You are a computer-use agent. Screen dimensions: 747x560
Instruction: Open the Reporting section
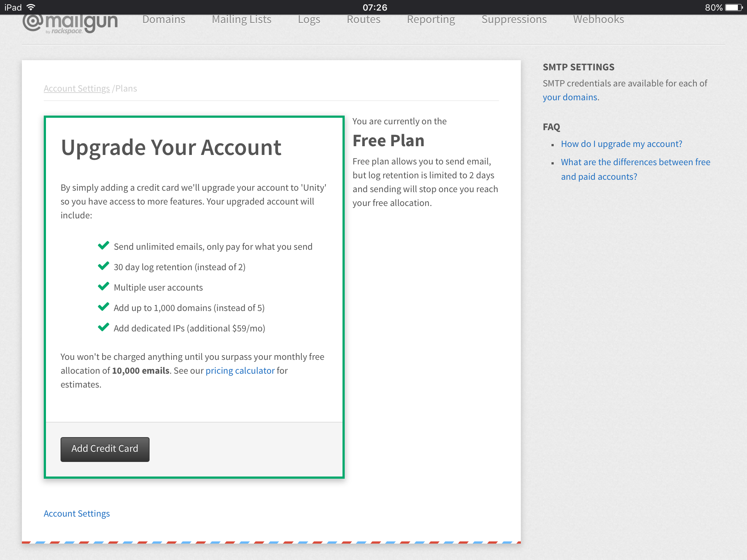pos(431,20)
